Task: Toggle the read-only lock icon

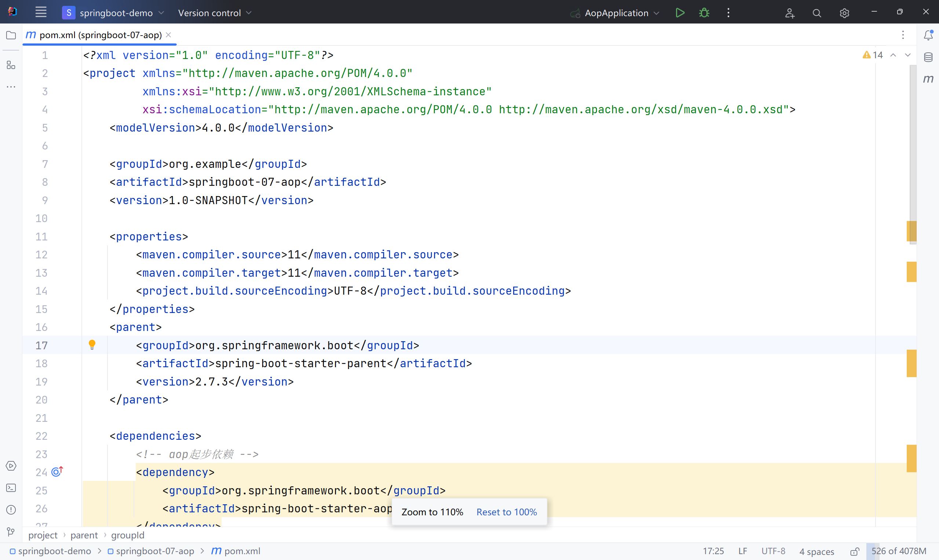Action: coord(855,551)
